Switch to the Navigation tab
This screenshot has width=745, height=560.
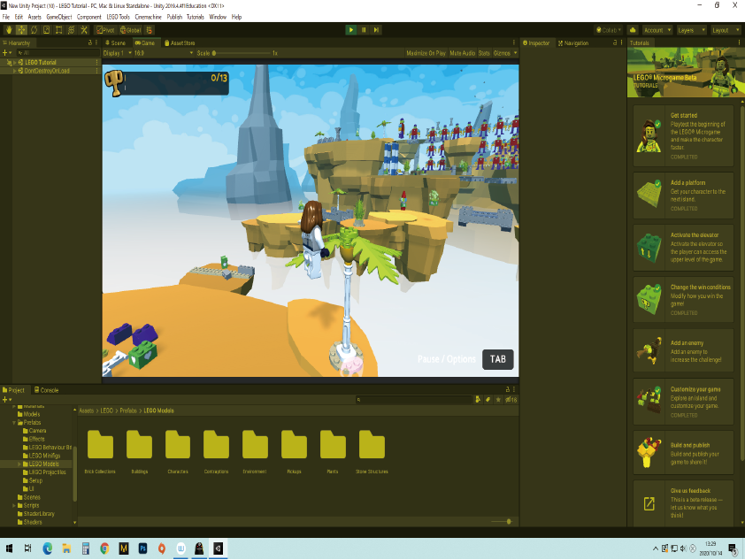point(573,42)
